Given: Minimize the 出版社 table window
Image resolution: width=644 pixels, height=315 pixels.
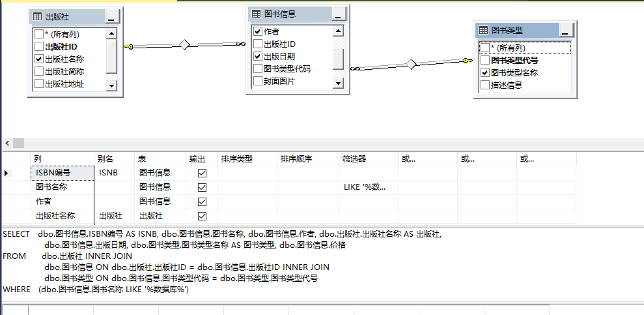Looking at the screenshot, I should (113, 17).
